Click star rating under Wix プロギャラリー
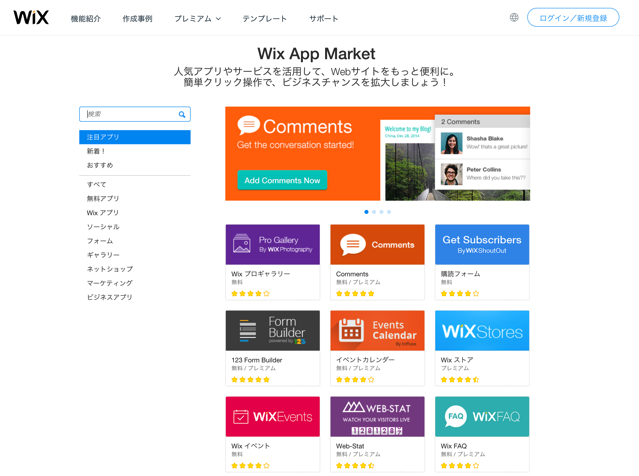 pyautogui.click(x=250, y=293)
